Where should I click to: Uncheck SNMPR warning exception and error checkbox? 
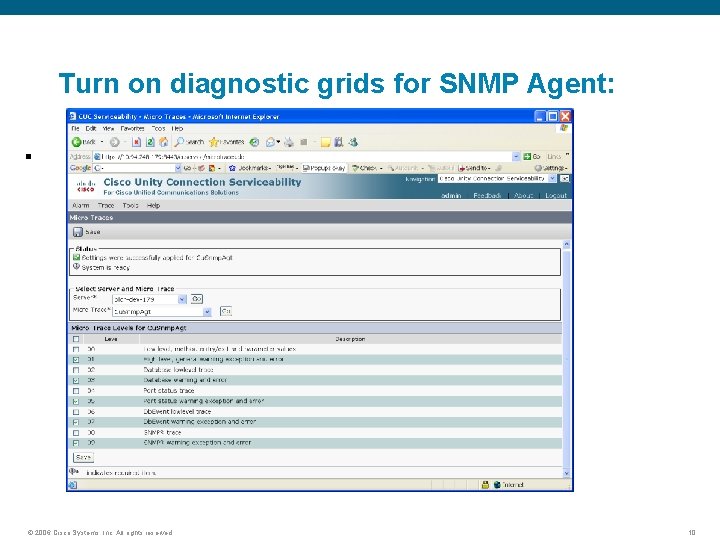pyautogui.click(x=76, y=443)
